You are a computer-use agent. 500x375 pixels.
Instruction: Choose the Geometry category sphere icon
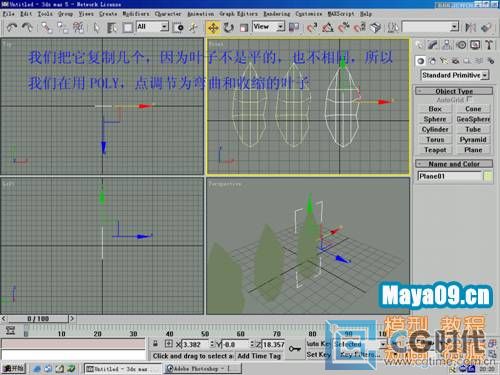421,61
